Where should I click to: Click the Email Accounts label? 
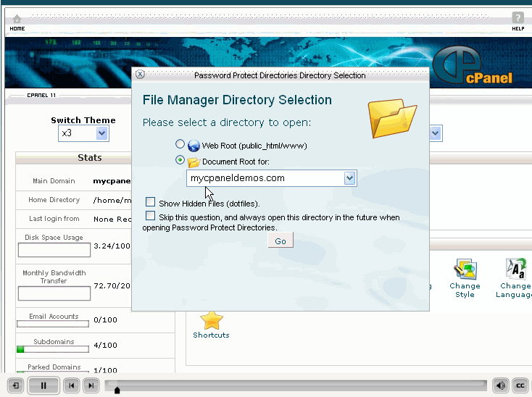point(54,317)
